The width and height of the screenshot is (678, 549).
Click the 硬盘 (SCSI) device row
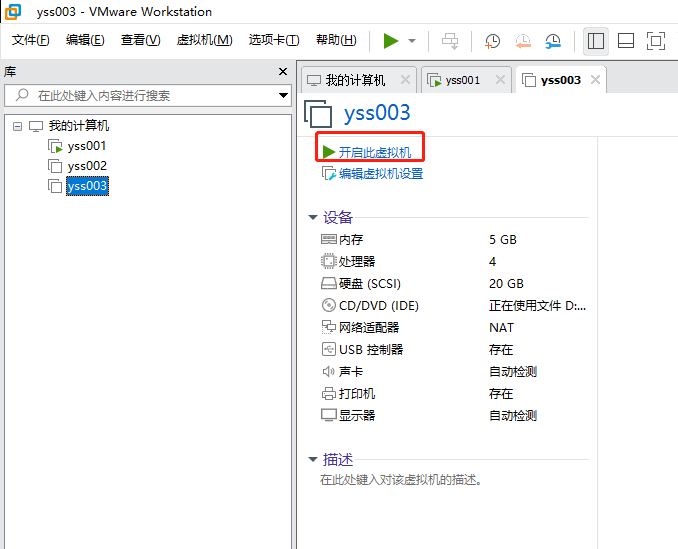[x=454, y=284]
